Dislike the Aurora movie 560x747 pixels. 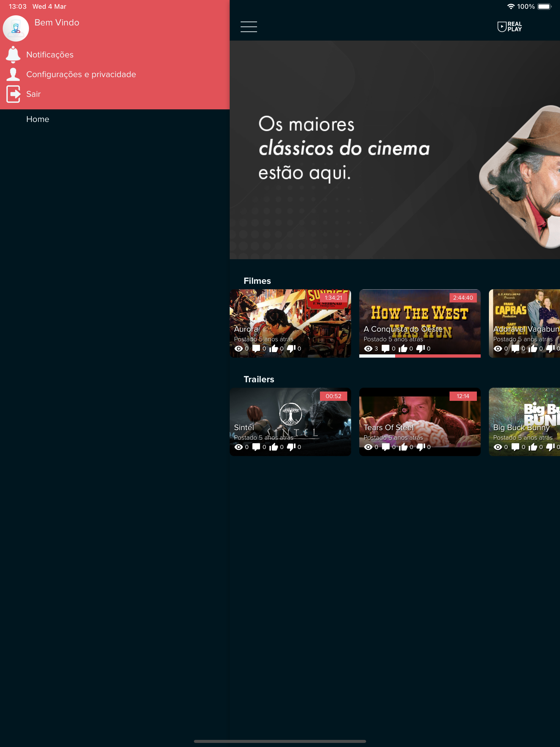point(291,349)
